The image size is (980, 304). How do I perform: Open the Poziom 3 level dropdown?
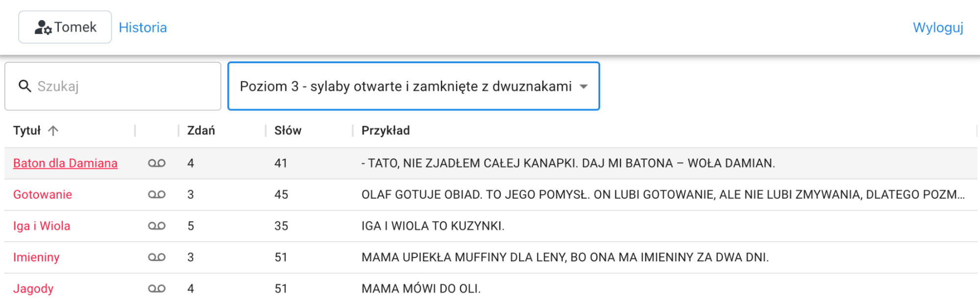point(406,86)
